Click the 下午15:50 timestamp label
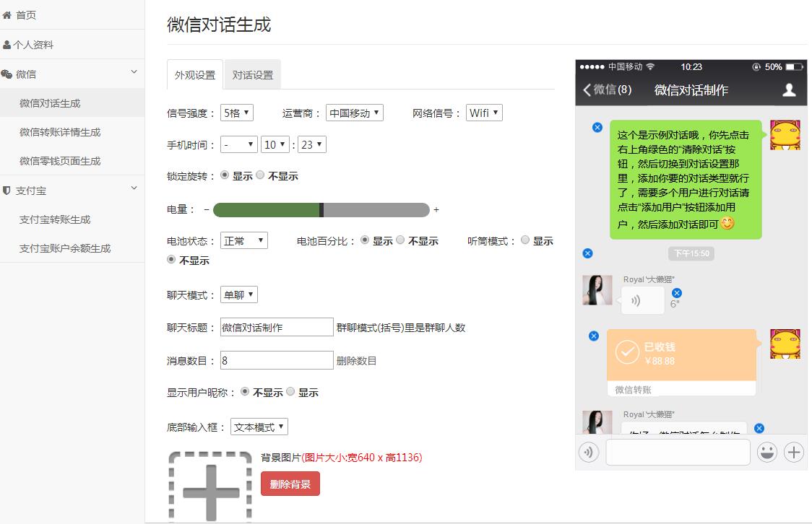The width and height of the screenshot is (812, 524). 691,253
